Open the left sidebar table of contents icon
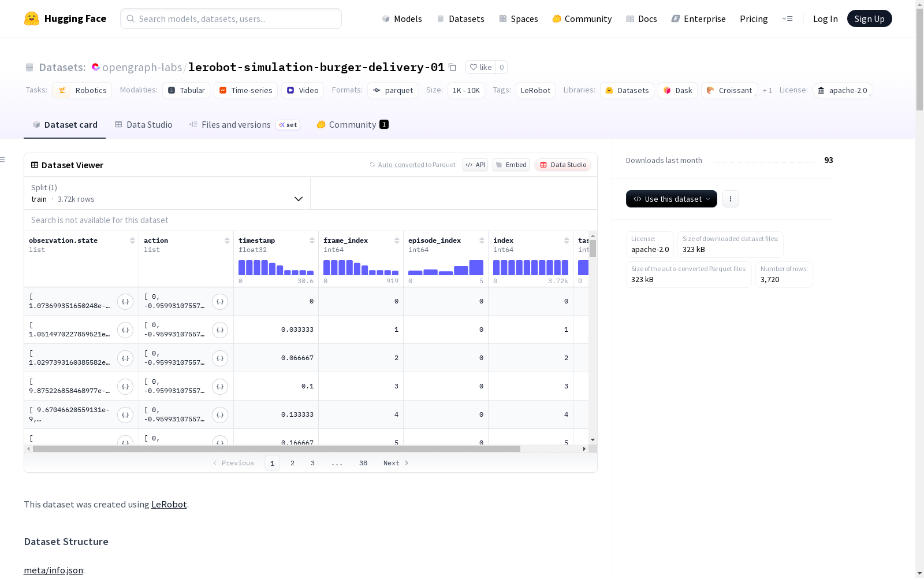 3,160
